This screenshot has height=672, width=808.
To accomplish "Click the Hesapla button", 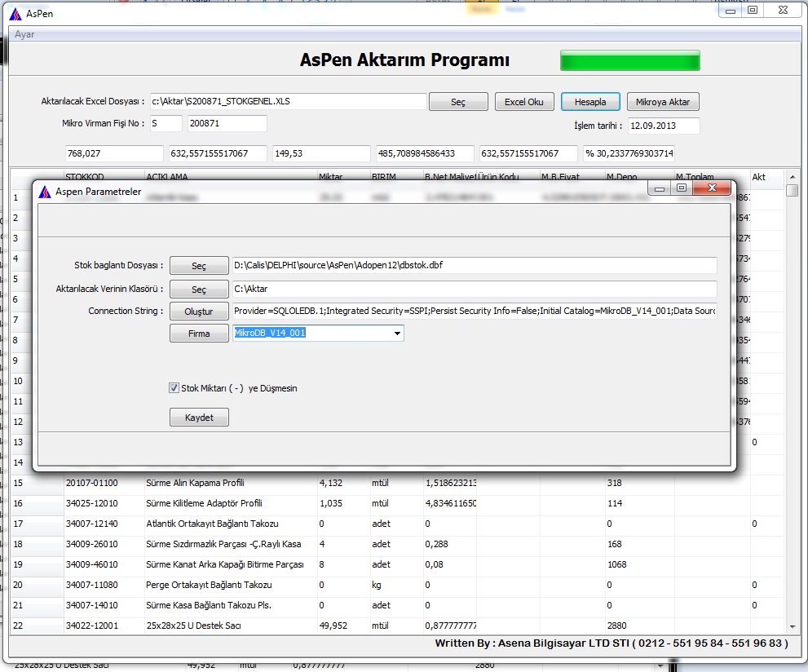I will pyautogui.click(x=590, y=102).
